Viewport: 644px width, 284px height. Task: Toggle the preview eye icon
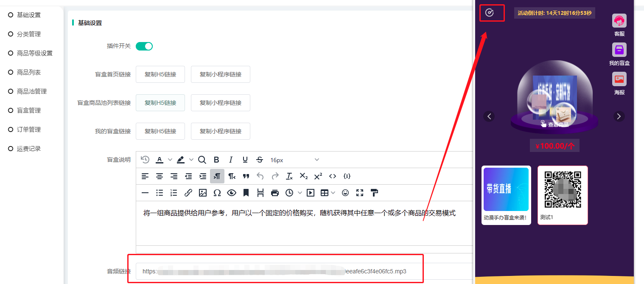point(232,193)
